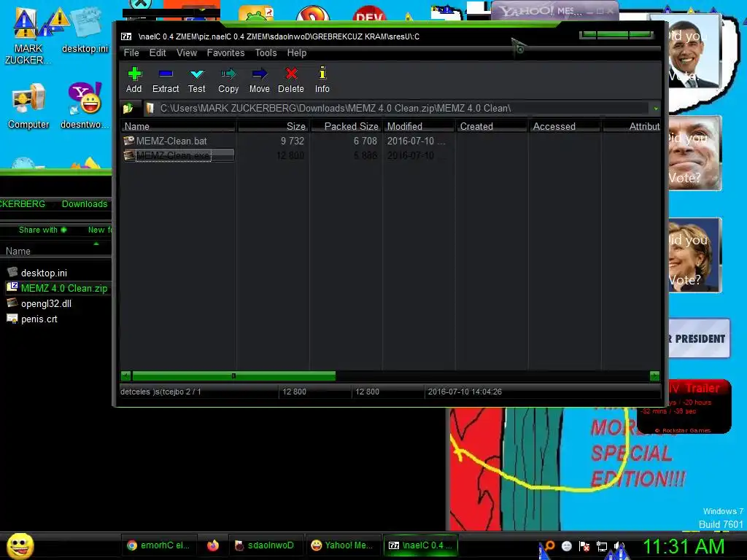This screenshot has height=560, width=747.
Task: Click the archive path address field
Action: click(398, 109)
